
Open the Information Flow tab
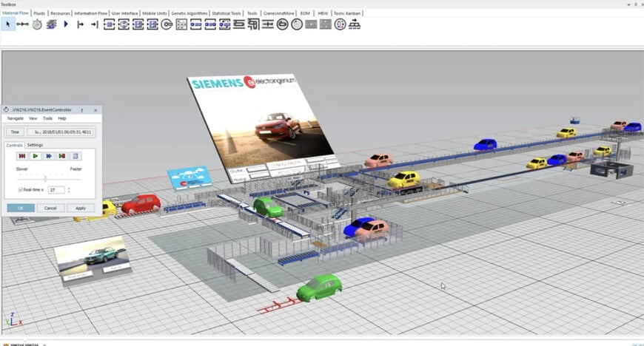point(91,13)
